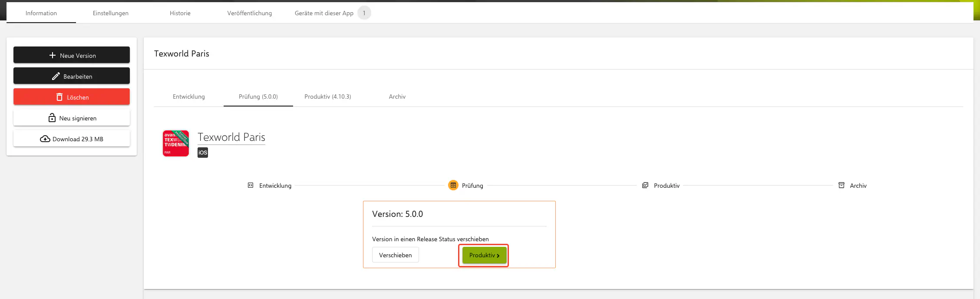The height and width of the screenshot is (299, 980).
Task: Click the Neu signieren button
Action: coord(72,118)
